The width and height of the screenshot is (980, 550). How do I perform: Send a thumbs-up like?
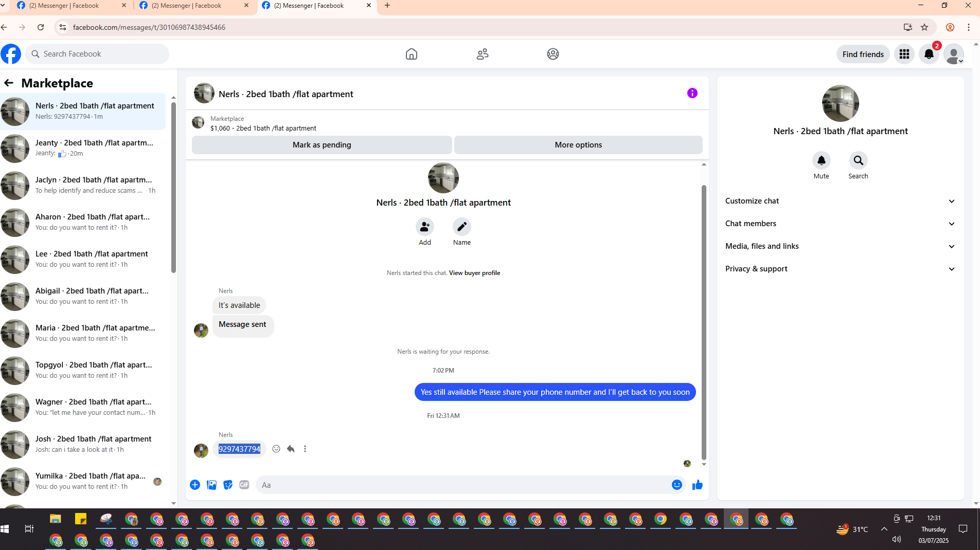697,485
